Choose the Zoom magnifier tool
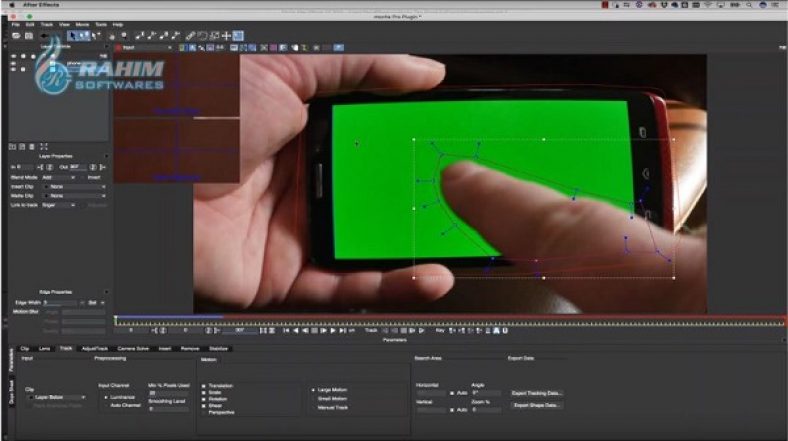Image resolution: width=788 pixels, height=441 pixels. 124,36
